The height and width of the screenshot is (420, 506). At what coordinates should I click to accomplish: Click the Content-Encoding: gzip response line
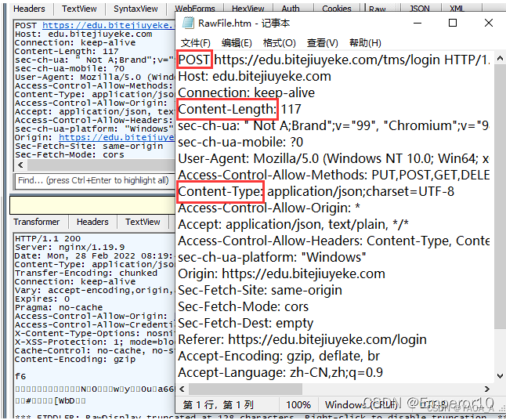tap(75, 360)
